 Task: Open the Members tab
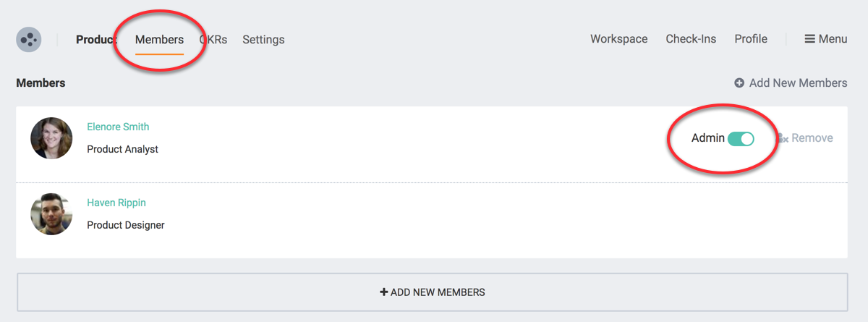coord(159,39)
